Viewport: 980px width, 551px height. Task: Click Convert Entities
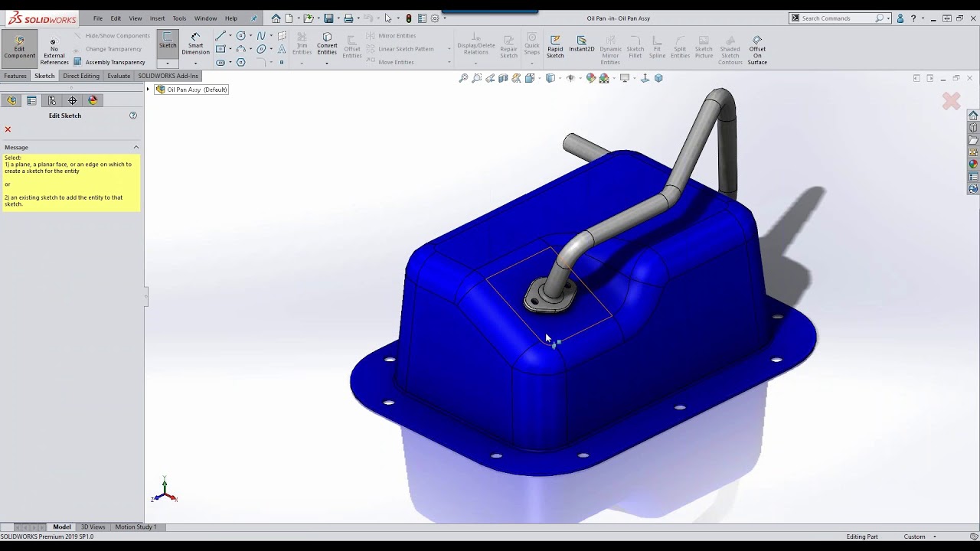[x=327, y=44]
